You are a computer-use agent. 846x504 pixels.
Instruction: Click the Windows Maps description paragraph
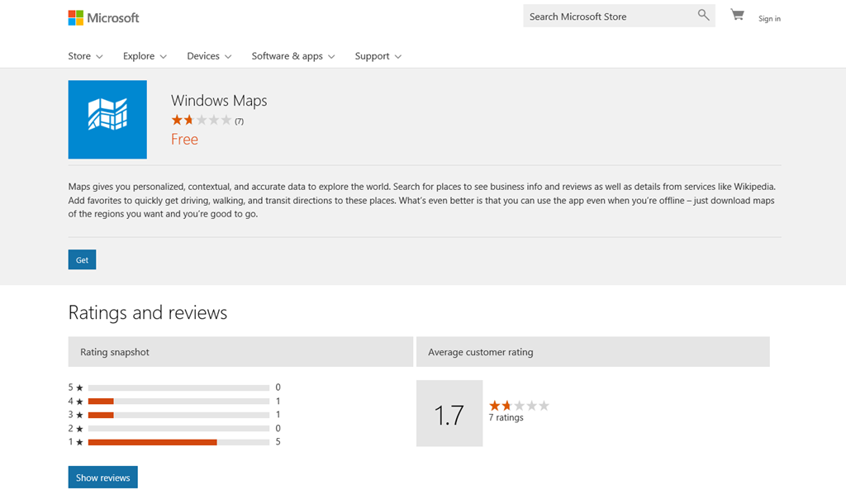(424, 200)
